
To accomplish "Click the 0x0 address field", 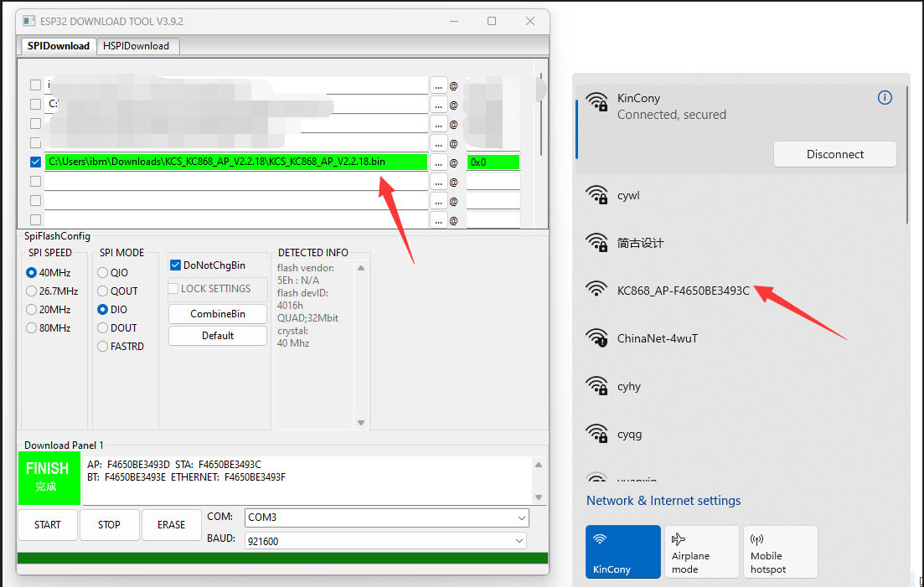I will click(493, 162).
